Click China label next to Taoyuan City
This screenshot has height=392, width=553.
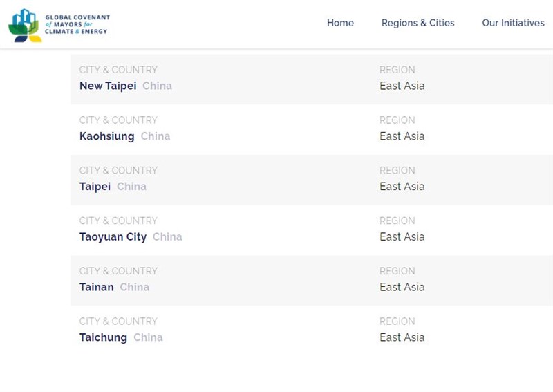[167, 236]
